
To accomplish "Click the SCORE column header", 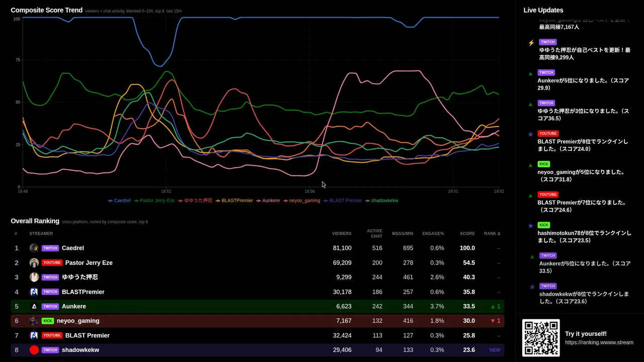I will click(467, 234).
